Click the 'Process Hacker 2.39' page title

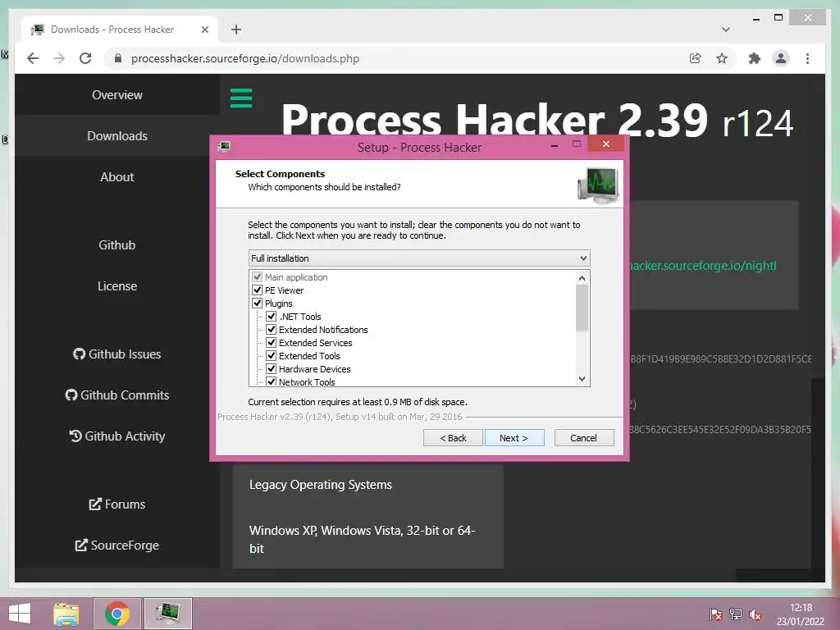pos(495,121)
